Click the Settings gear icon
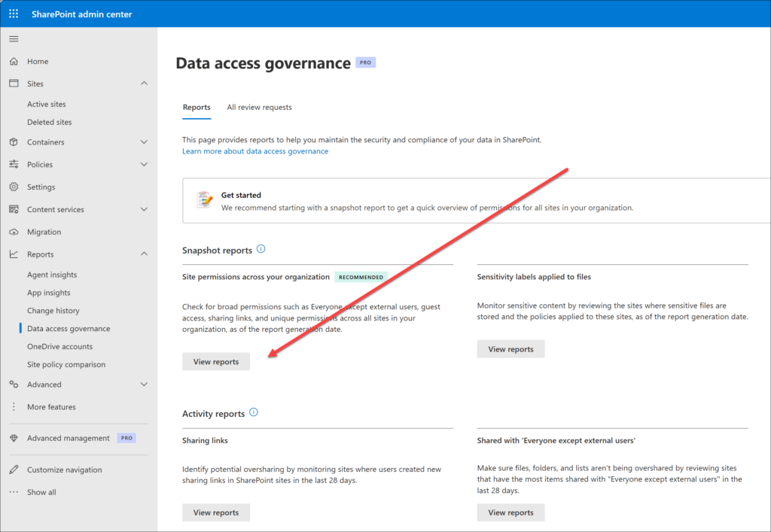 14,187
